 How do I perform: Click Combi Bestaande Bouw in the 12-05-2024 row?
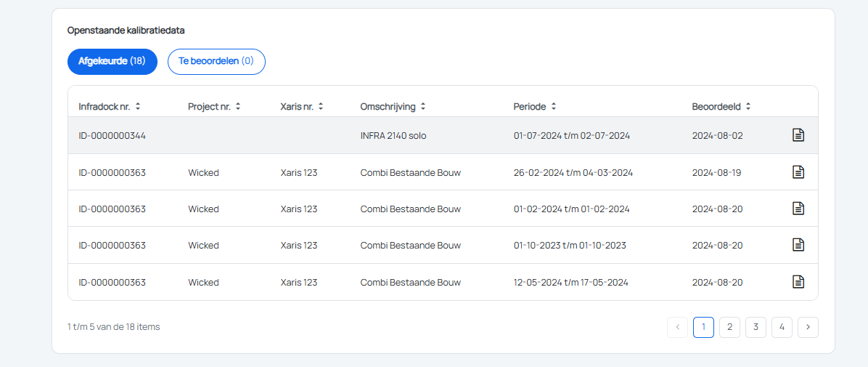click(411, 282)
